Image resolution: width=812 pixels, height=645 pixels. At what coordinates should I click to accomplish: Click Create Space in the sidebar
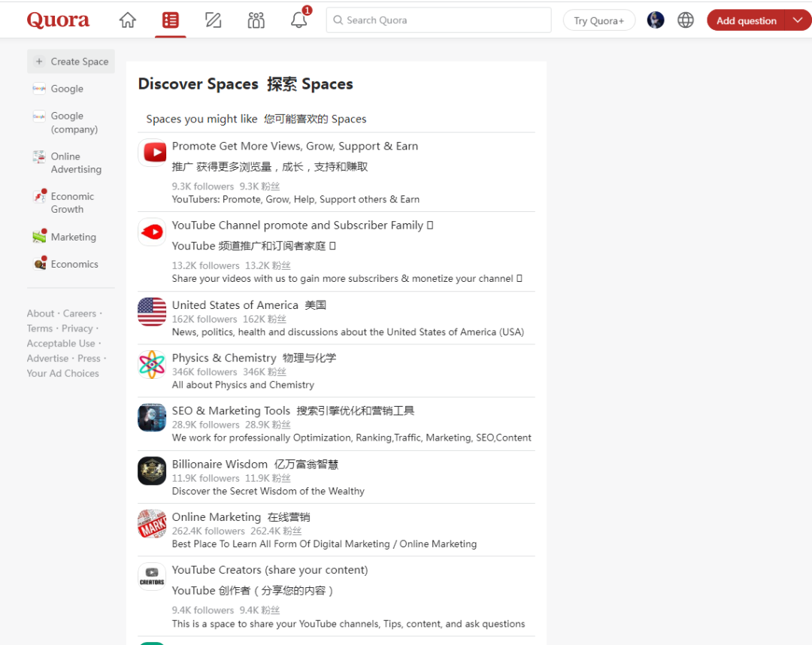71,61
